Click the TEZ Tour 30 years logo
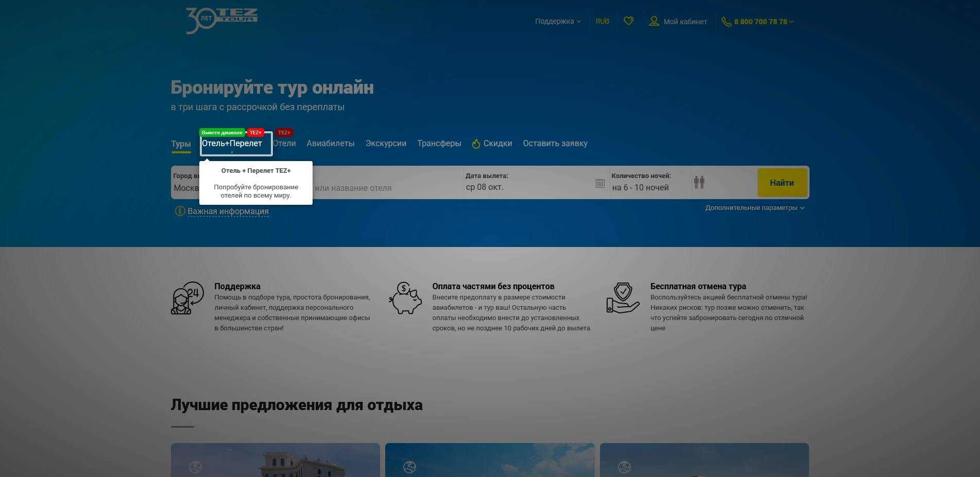Image resolution: width=980 pixels, height=477 pixels. click(x=221, y=21)
